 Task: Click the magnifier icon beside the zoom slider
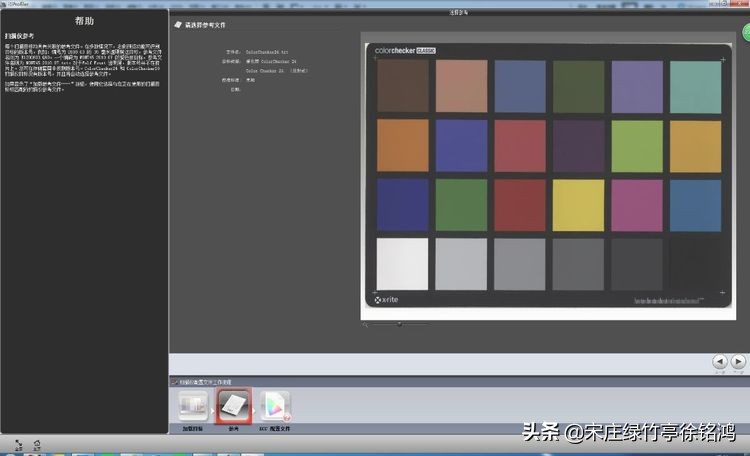click(x=365, y=324)
